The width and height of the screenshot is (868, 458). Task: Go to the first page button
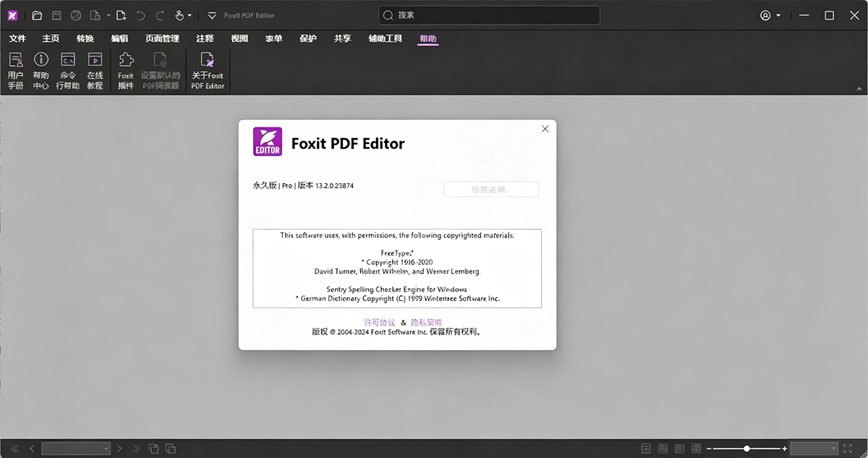15,449
